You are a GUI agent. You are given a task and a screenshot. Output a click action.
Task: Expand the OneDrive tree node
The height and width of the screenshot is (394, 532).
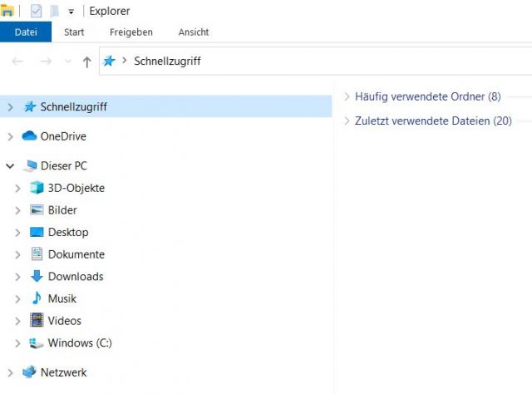[10, 137]
